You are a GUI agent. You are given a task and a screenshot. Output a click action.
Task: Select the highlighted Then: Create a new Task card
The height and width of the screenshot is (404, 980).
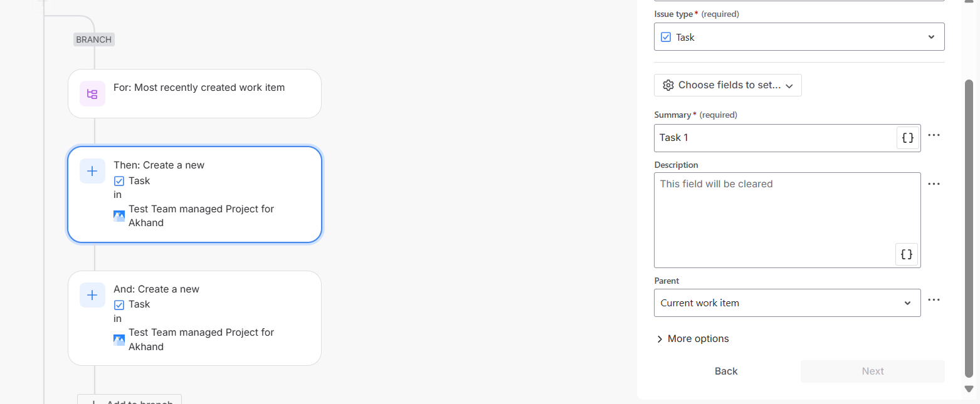(194, 194)
